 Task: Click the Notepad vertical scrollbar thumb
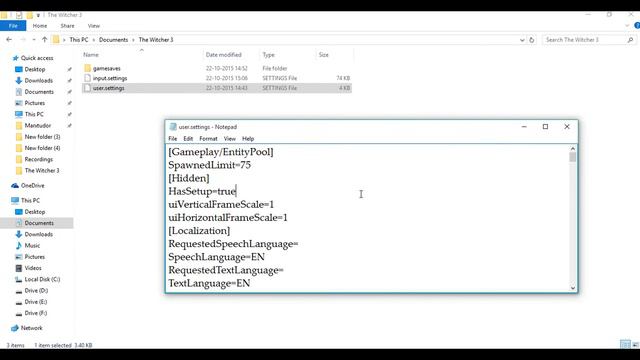[x=573, y=158]
